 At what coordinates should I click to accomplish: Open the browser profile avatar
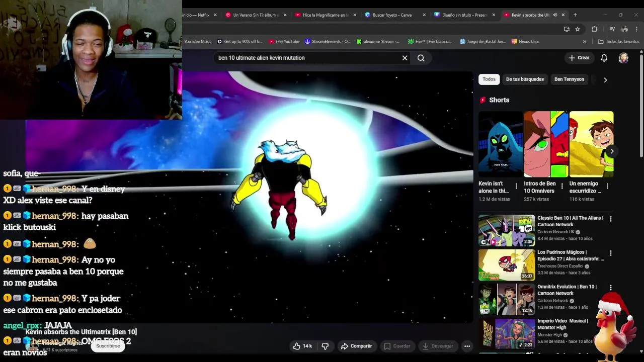[624, 29]
